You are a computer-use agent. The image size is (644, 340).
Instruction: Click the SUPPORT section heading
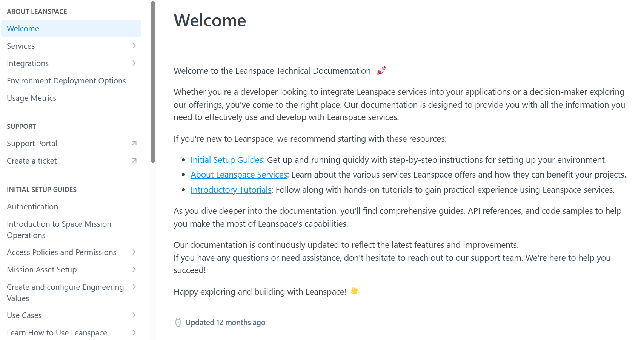click(22, 127)
